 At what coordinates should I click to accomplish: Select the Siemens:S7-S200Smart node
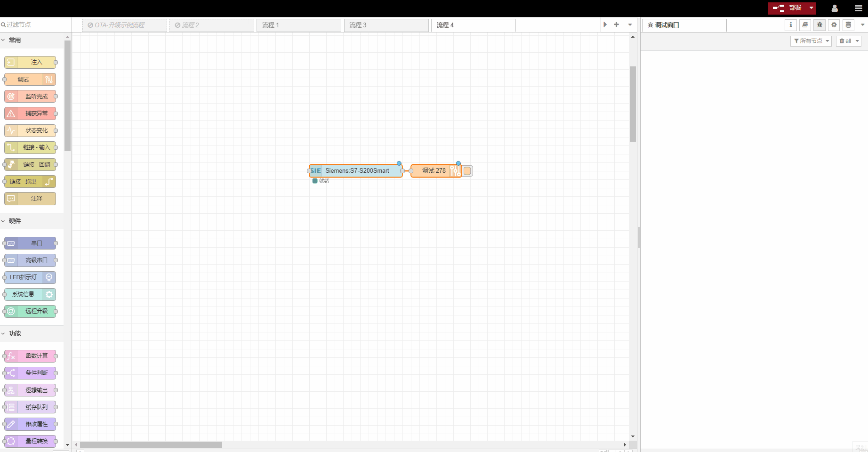[356, 171]
